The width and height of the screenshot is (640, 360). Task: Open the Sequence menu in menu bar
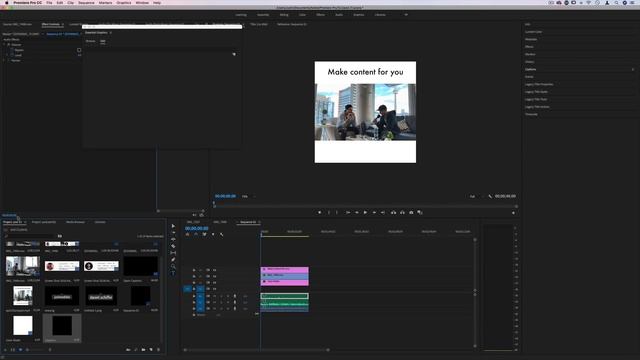(x=86, y=2)
